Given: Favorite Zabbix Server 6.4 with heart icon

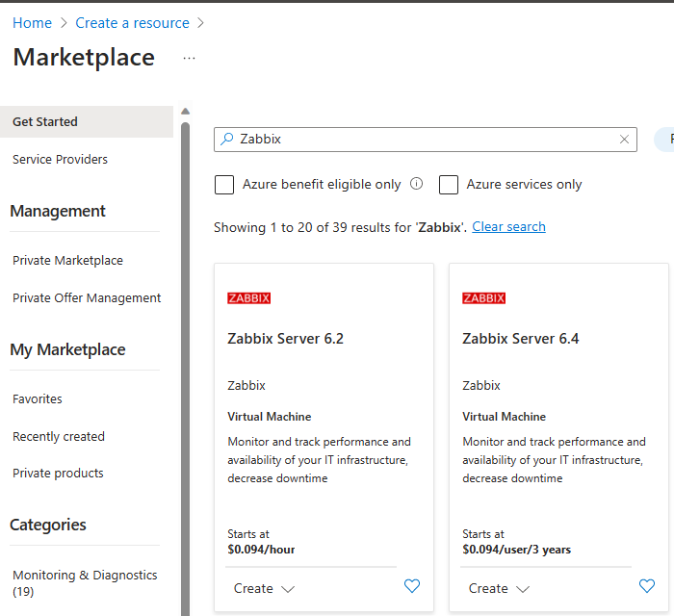Looking at the screenshot, I should pos(646,586).
